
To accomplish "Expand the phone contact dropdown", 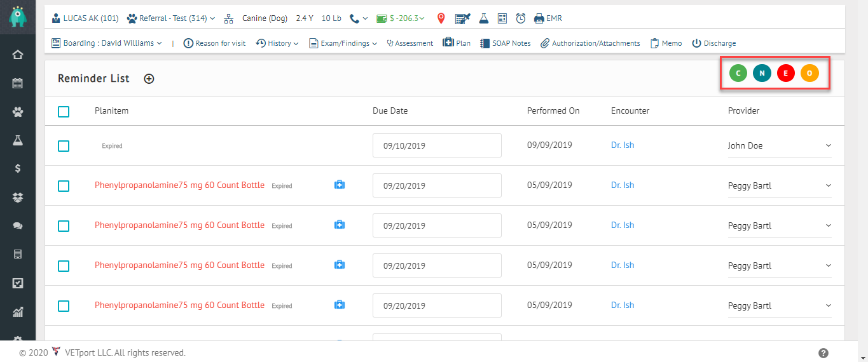I will click(359, 18).
